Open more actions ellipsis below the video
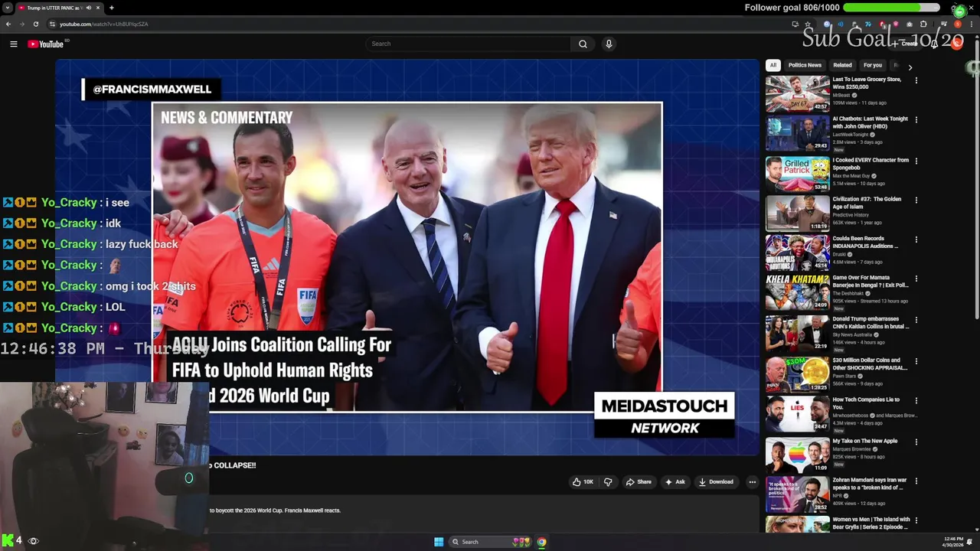Screen dimensions: 980x551 click(753, 482)
